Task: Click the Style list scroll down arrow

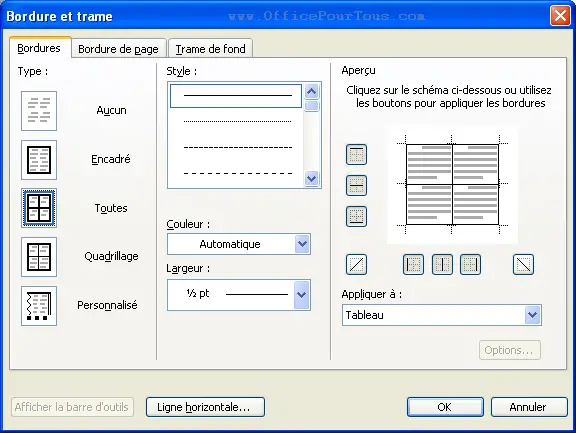Action: [312, 179]
